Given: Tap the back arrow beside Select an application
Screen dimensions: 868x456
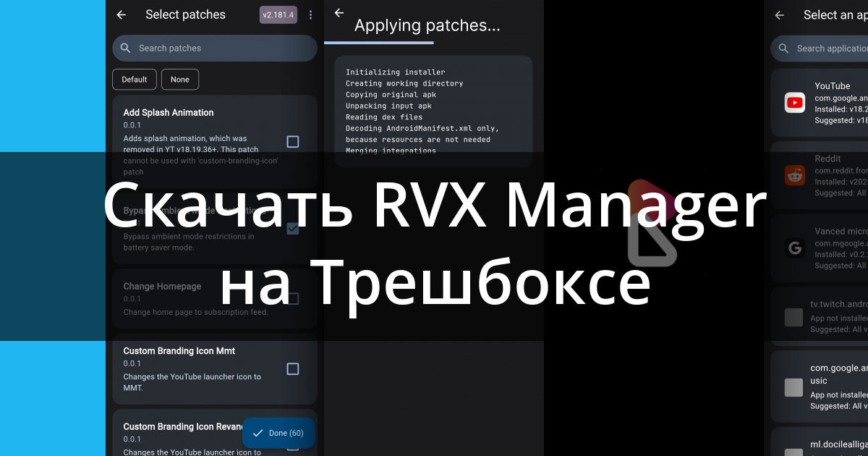Looking at the screenshot, I should [x=780, y=14].
